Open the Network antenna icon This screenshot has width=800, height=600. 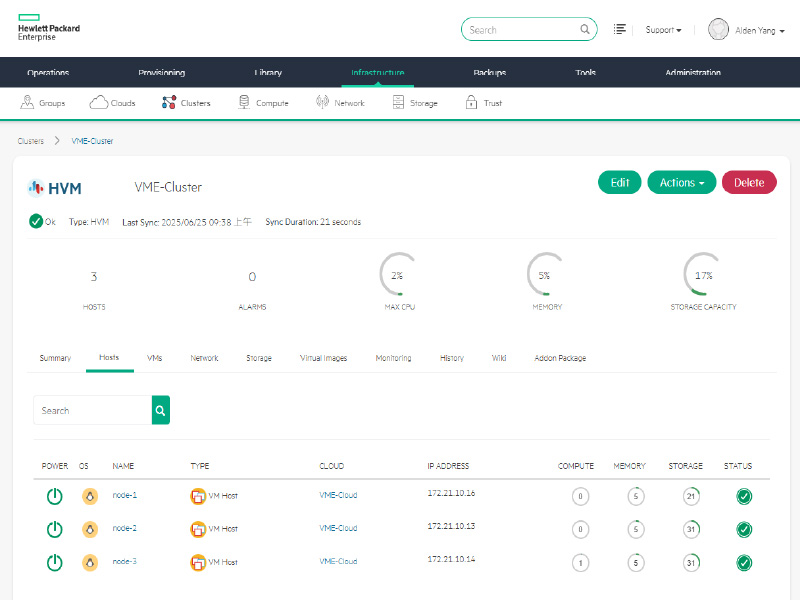322,103
